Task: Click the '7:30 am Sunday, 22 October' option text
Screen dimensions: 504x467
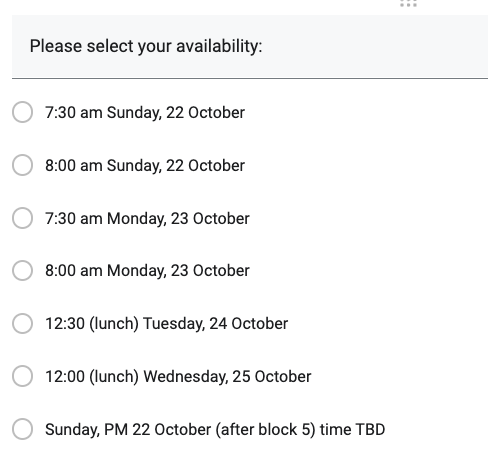Action: tap(145, 113)
